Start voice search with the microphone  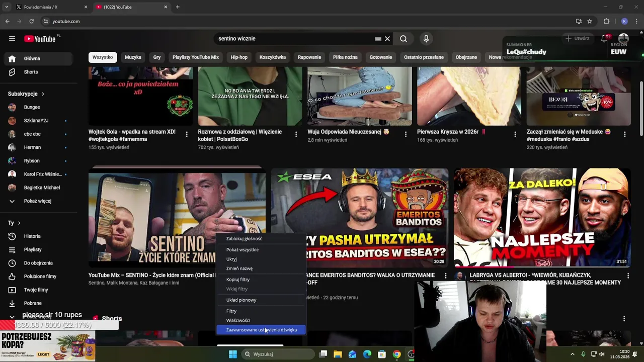426,39
